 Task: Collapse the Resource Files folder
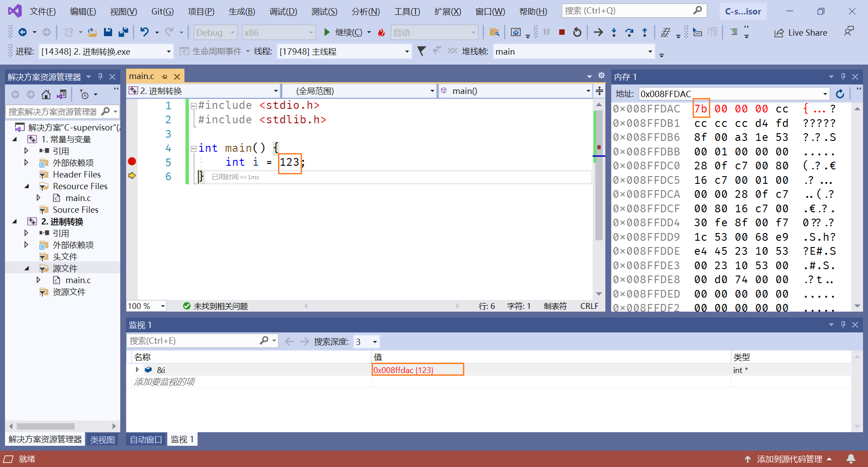point(27,186)
